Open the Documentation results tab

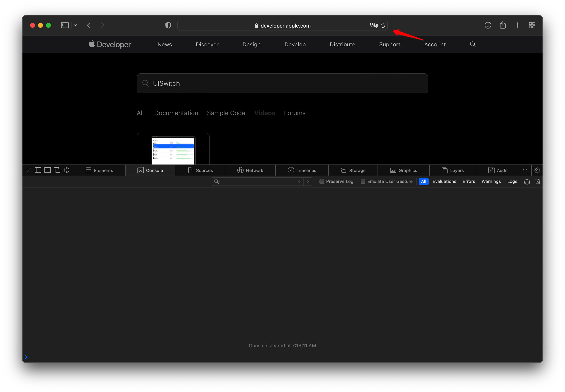point(176,113)
